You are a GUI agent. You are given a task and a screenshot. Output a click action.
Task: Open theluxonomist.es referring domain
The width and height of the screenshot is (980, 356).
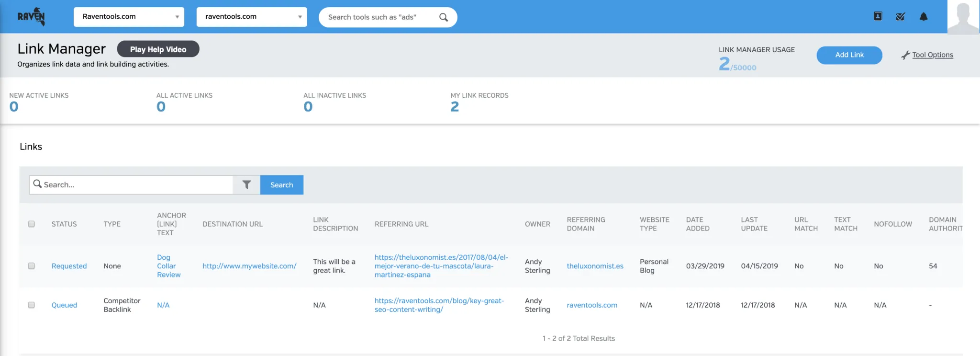595,266
